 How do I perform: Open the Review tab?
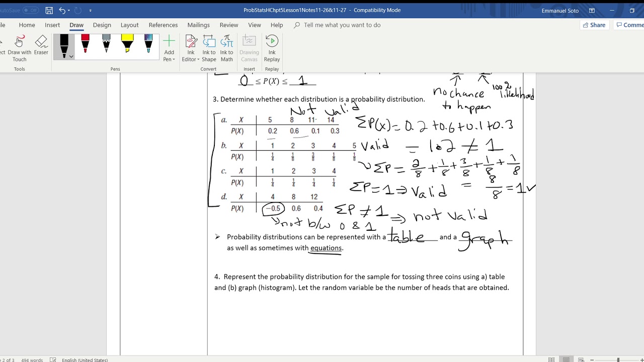[x=229, y=25]
